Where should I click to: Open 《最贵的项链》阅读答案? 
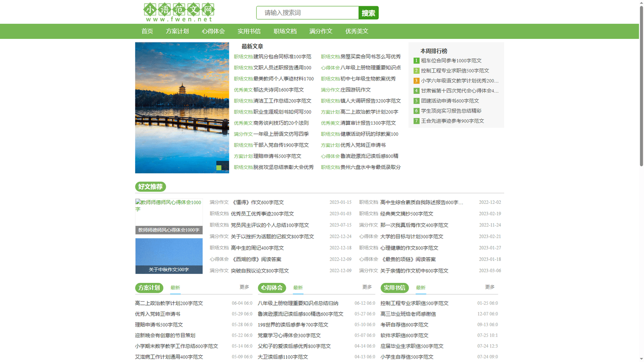(408, 259)
